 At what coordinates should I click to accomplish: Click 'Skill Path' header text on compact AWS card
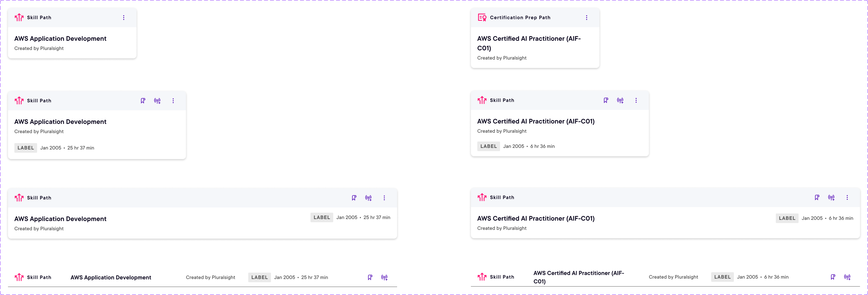coord(39,18)
